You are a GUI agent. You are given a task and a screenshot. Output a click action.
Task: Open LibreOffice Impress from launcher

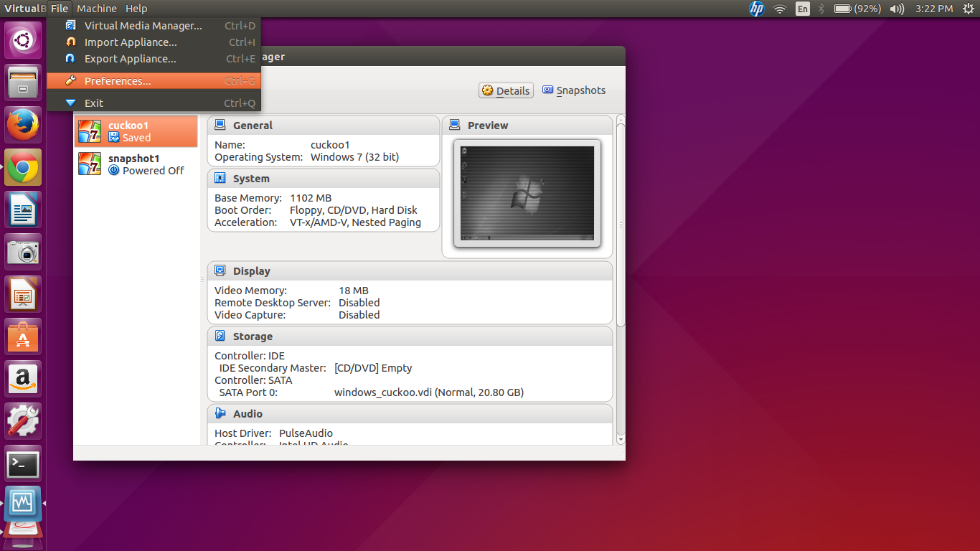pos(23,295)
